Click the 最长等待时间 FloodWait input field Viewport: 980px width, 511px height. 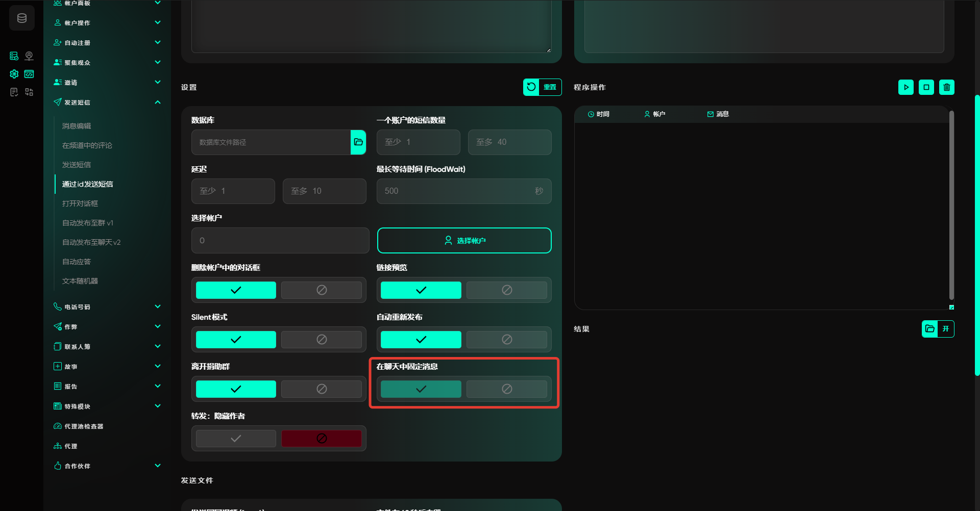(454, 191)
